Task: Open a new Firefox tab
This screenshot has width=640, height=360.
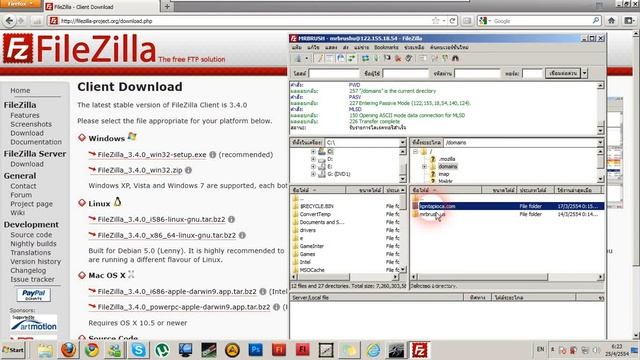Action: click(167, 7)
